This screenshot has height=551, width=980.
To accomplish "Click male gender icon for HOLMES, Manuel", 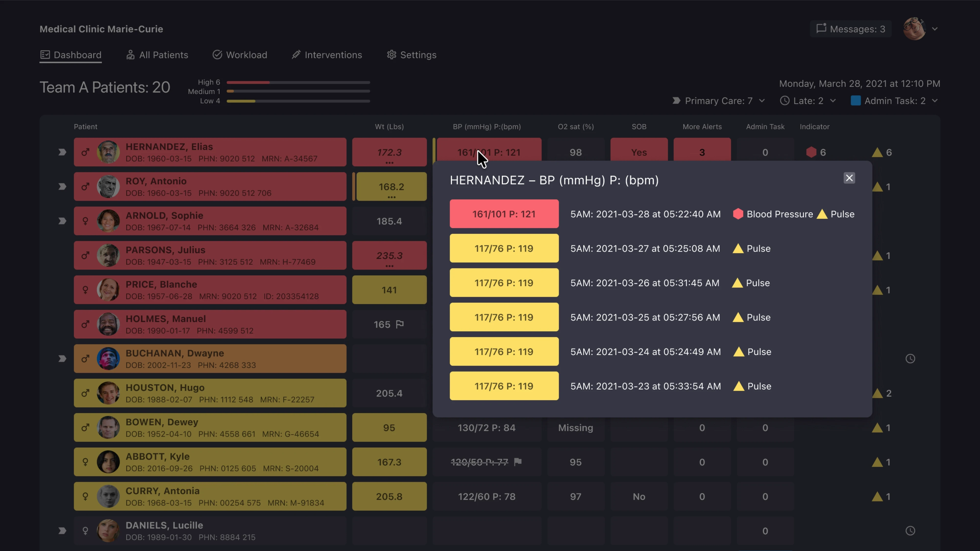I will pyautogui.click(x=85, y=324).
